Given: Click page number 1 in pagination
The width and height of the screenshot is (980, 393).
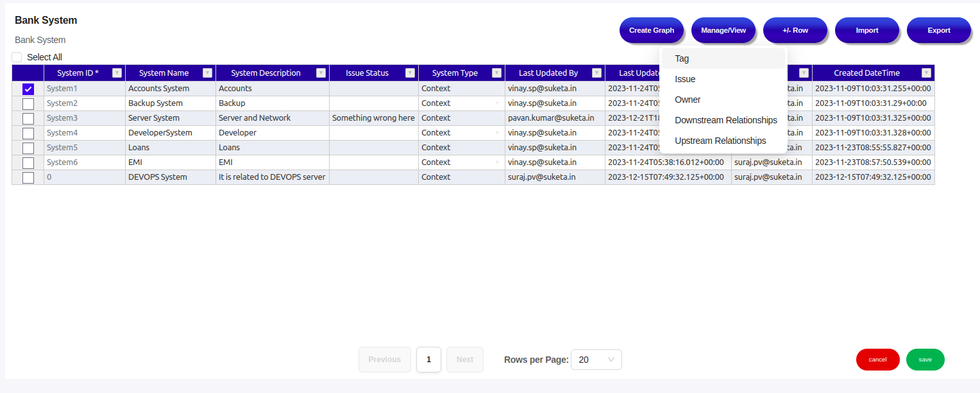Looking at the screenshot, I should pyautogui.click(x=428, y=360).
